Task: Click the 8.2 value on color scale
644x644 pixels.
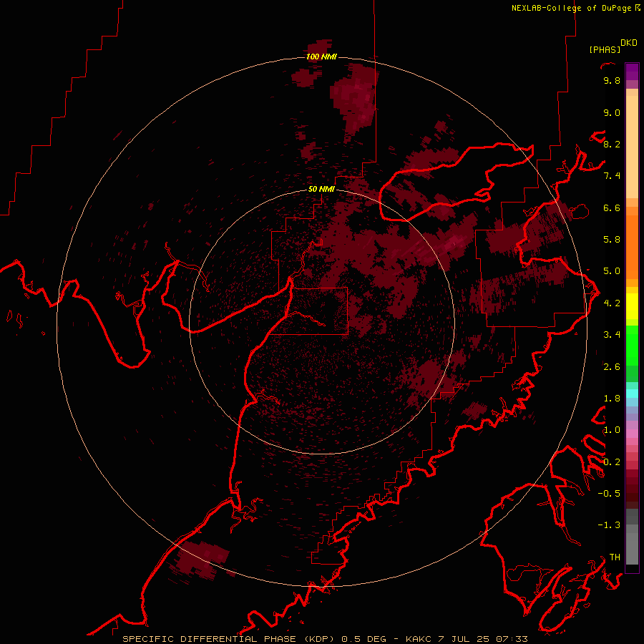Action: tap(612, 144)
